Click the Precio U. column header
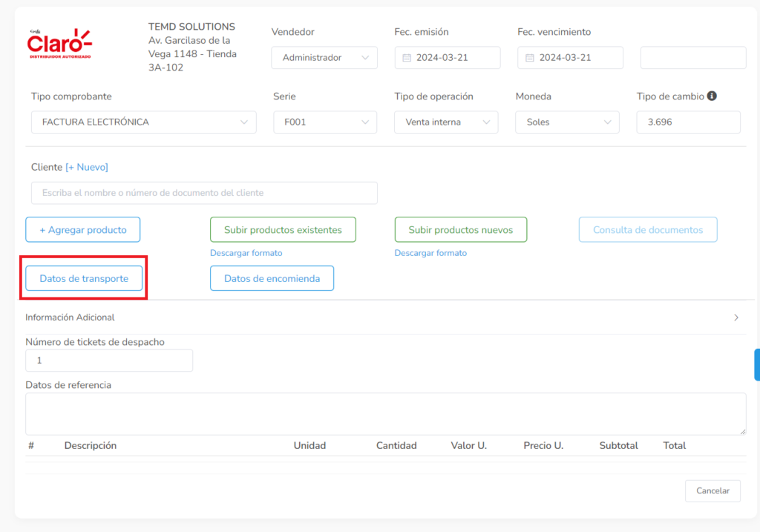 tap(543, 446)
